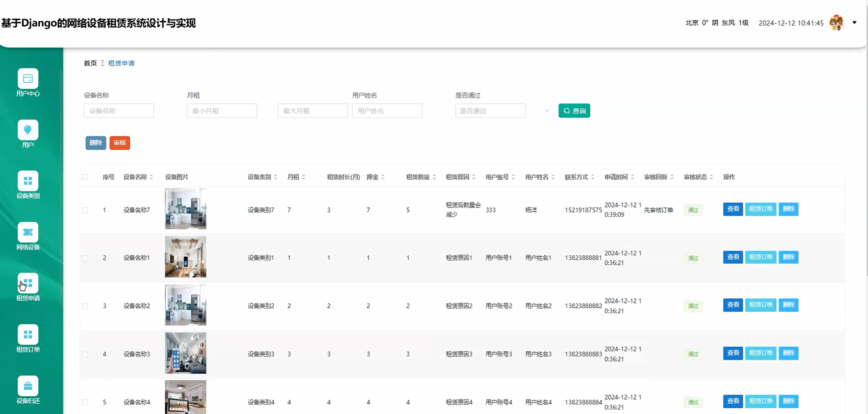Click the 北京 weather info in header
The image size is (868, 414).
pos(717,23)
